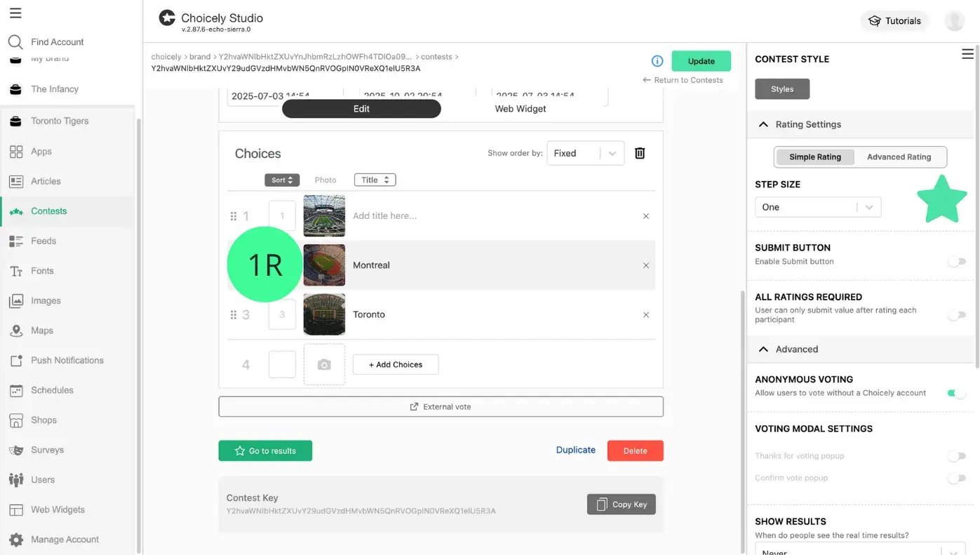The image size is (980, 555).
Task: Click the red Delete button
Action: tap(635, 451)
